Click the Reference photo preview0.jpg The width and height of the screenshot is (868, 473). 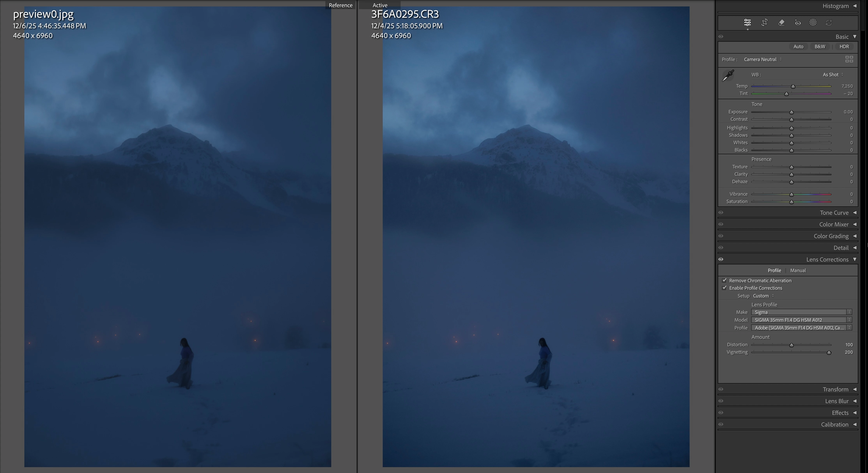[x=178, y=237]
